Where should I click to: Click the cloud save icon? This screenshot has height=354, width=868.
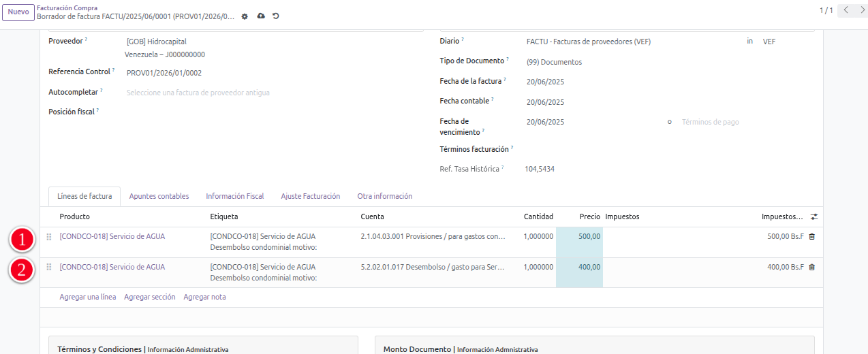coord(261,16)
